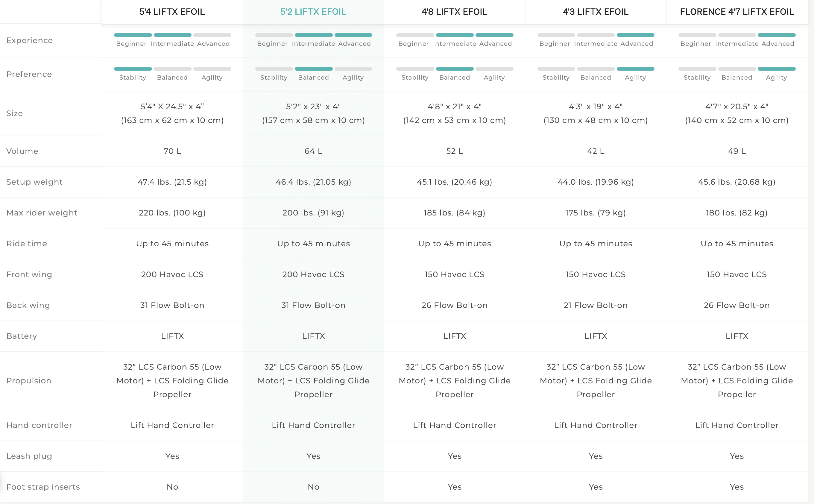
Task: Select the FLORENCE 4'7 LIFTX EFOIL header
Action: 737,12
